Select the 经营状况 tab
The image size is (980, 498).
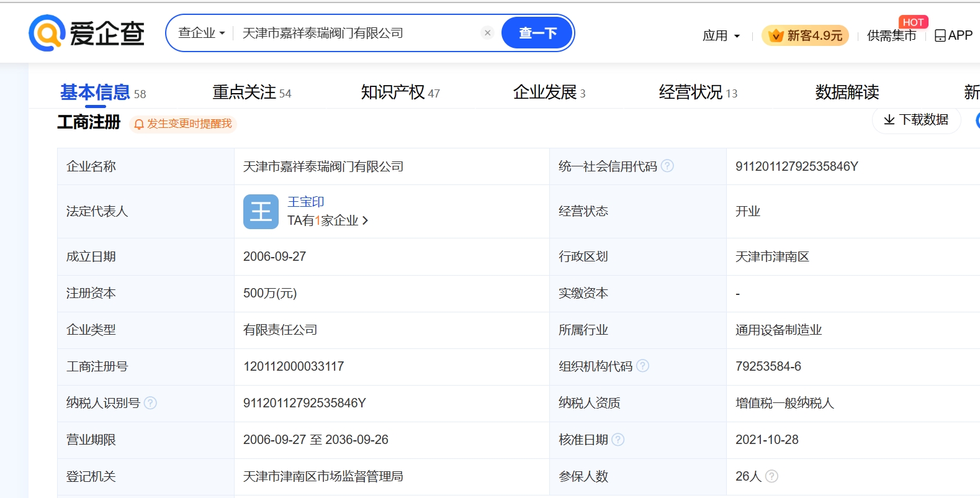(x=698, y=93)
